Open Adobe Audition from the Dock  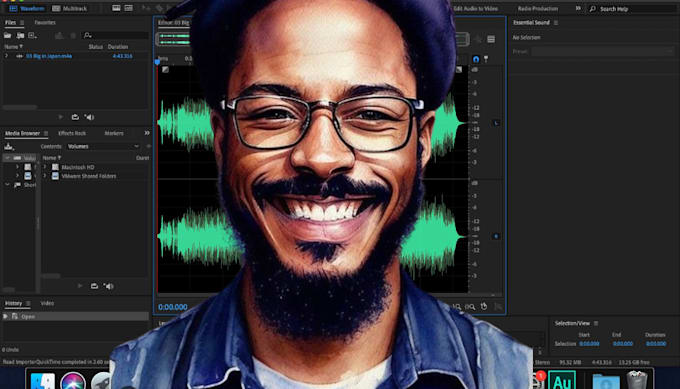pos(562,380)
